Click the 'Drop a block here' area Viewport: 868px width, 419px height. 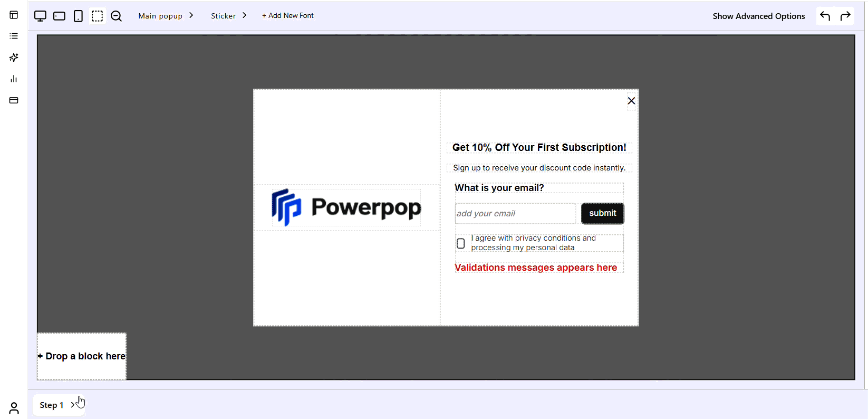click(x=82, y=356)
